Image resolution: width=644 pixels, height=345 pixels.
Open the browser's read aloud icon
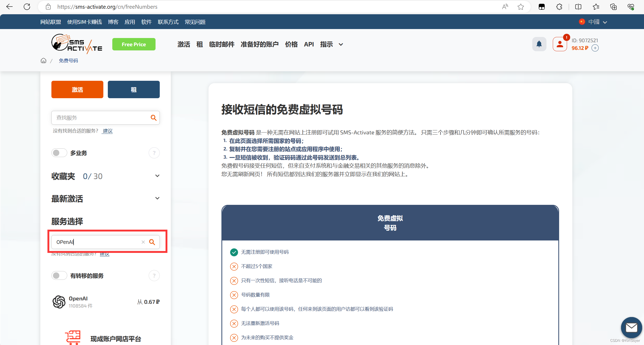505,7
